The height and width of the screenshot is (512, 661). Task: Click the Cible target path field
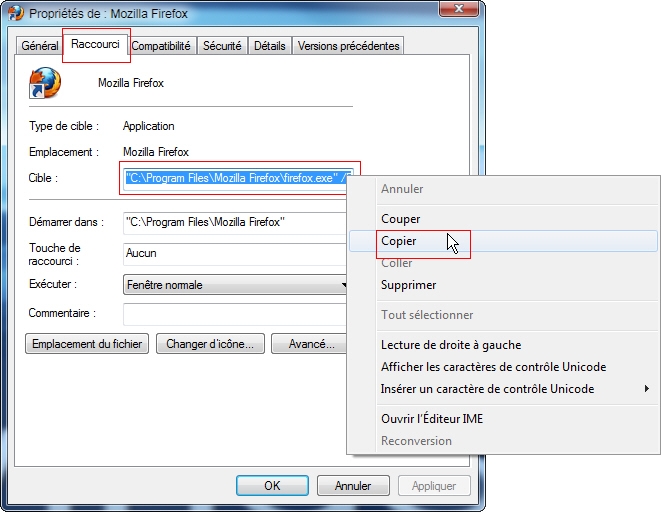point(235,178)
